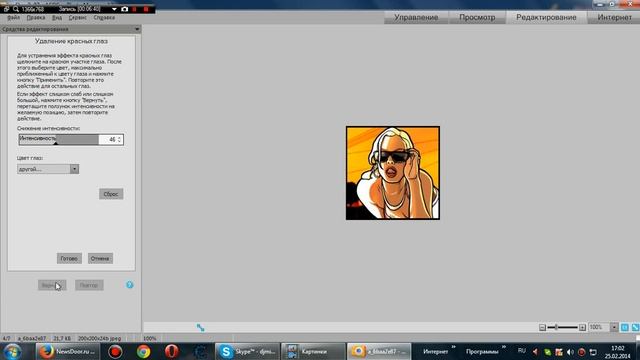Adjust the zoom level slider

tap(562, 327)
